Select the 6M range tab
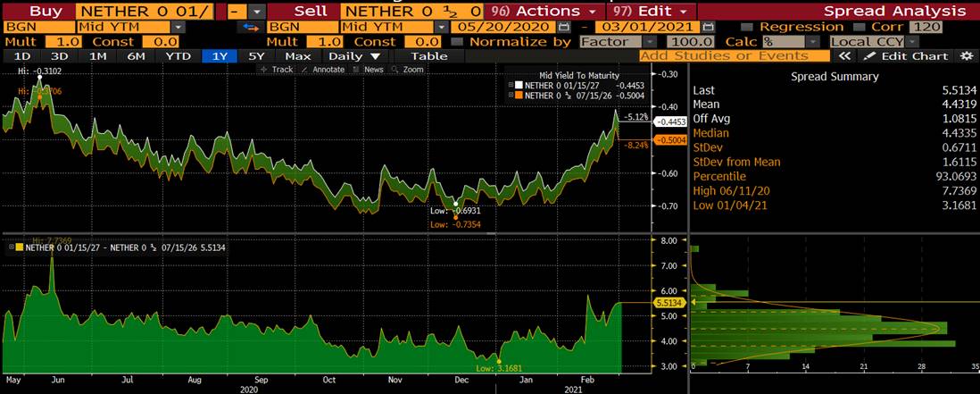 pos(137,55)
